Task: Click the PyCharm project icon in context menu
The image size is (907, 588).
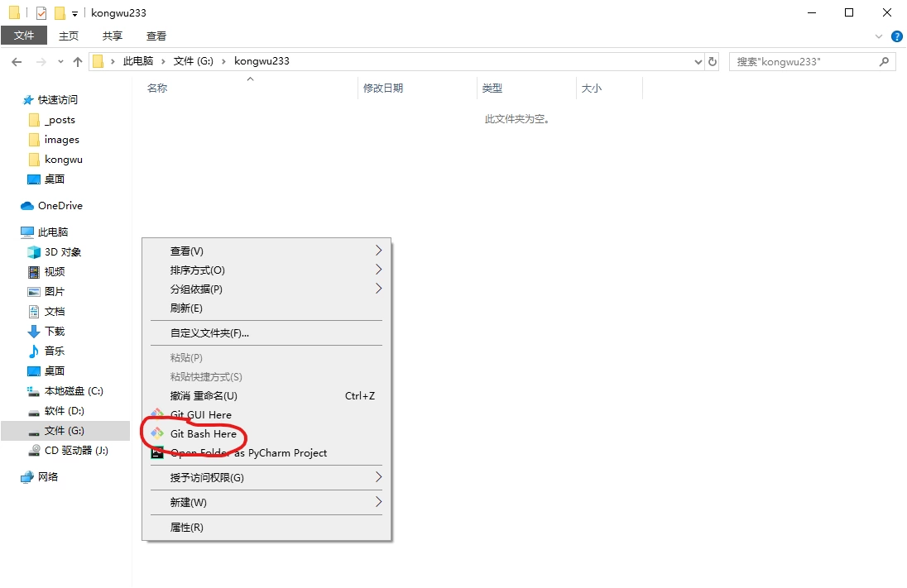Action: (x=156, y=452)
